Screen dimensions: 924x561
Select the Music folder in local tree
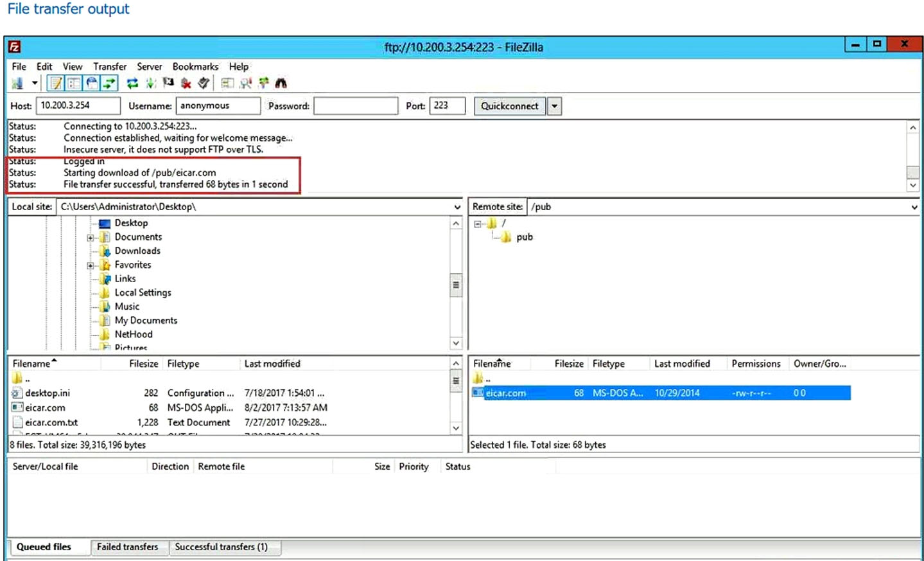[x=127, y=307]
